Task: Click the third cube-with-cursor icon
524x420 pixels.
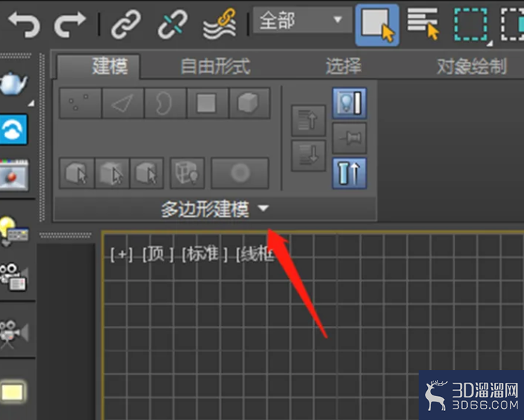Action: coord(147,173)
